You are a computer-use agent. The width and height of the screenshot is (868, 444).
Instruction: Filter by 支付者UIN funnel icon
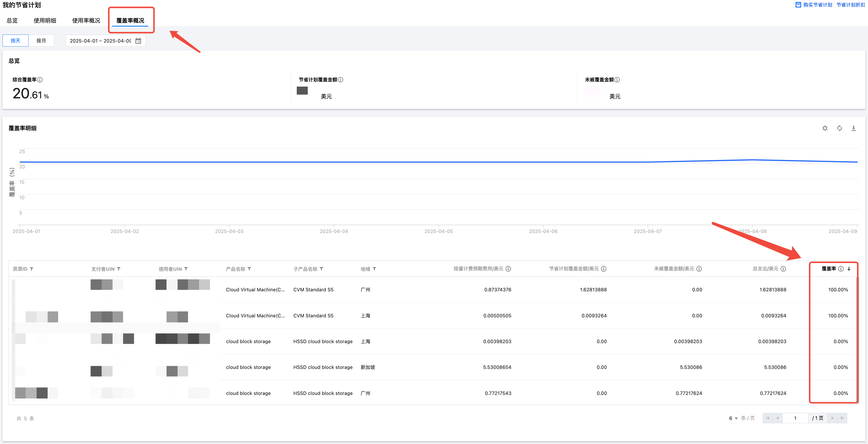click(x=119, y=269)
